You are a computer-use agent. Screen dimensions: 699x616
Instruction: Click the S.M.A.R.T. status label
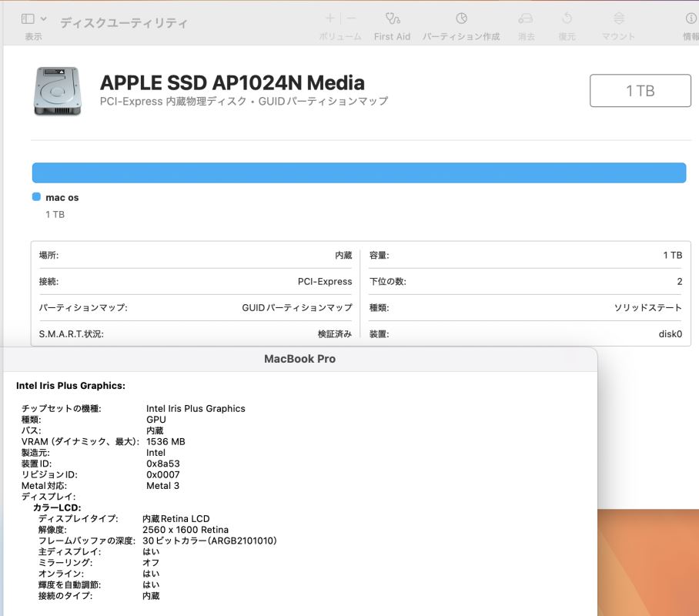coord(72,334)
